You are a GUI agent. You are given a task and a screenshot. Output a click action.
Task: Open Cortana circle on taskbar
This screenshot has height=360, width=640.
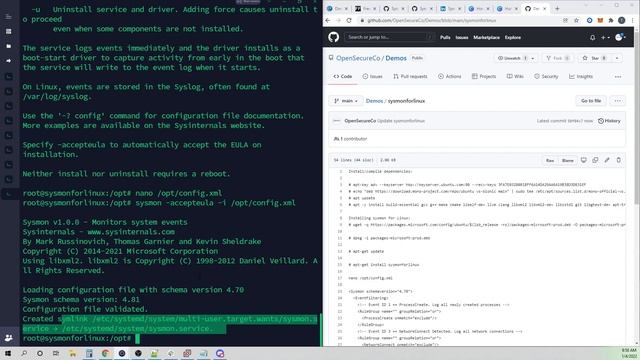point(40,353)
